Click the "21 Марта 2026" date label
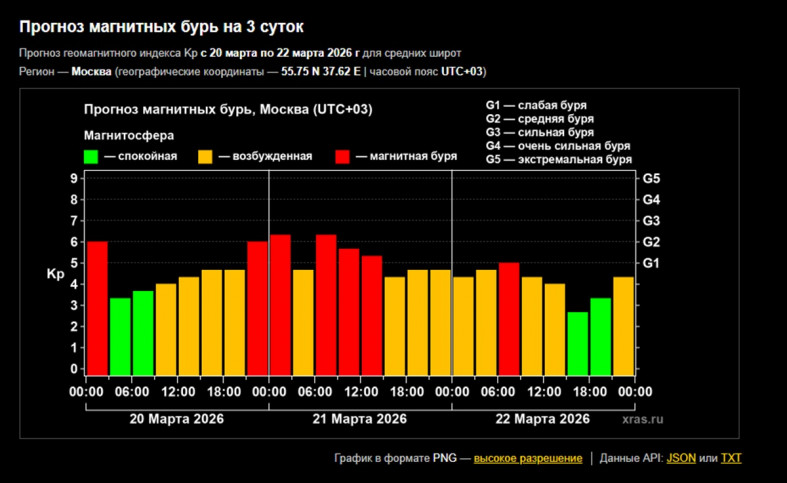787x483 pixels. [x=360, y=418]
